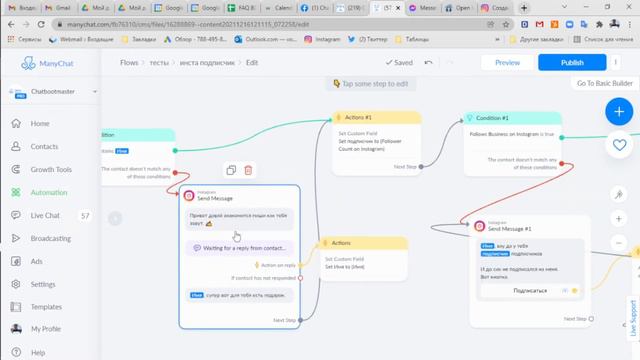Click the Saved status text
This screenshot has width=640, height=360.
(399, 62)
